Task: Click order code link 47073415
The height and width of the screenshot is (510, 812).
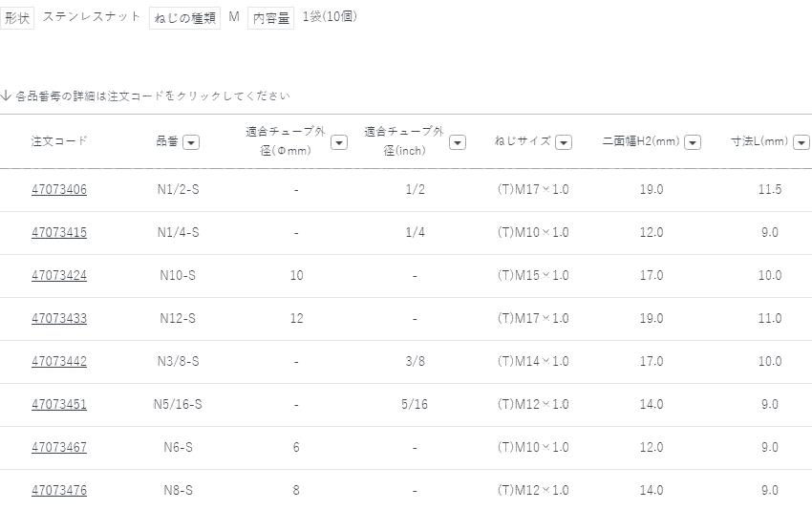Action: click(59, 233)
